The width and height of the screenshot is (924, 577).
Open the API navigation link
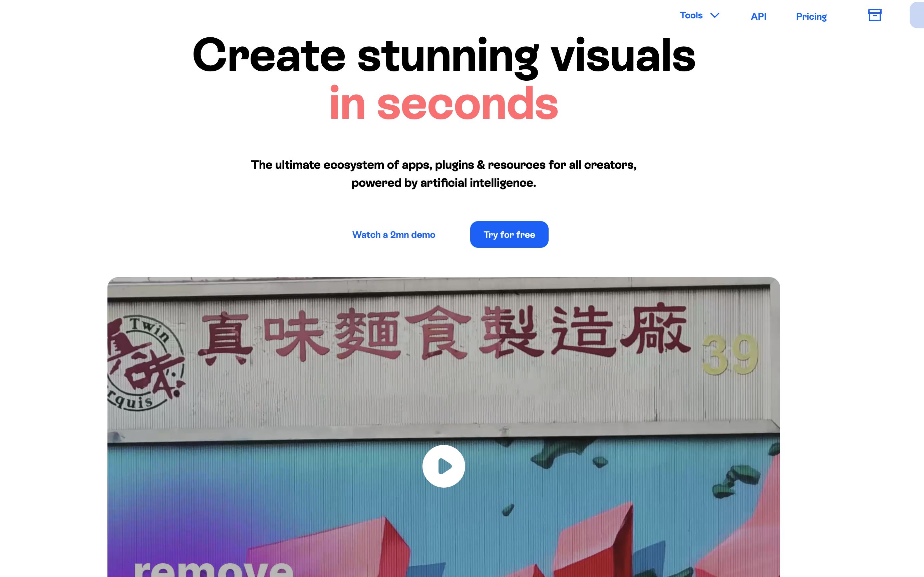pyautogui.click(x=759, y=16)
